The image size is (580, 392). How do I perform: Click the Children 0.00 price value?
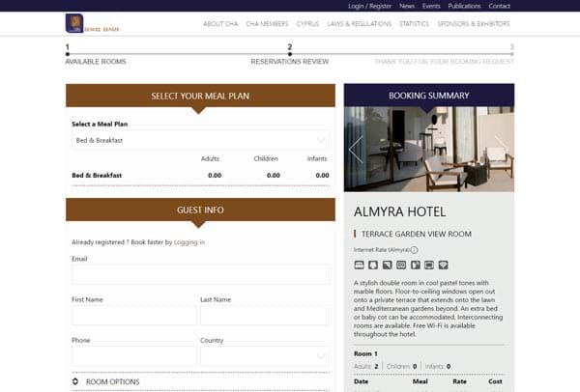274,176
